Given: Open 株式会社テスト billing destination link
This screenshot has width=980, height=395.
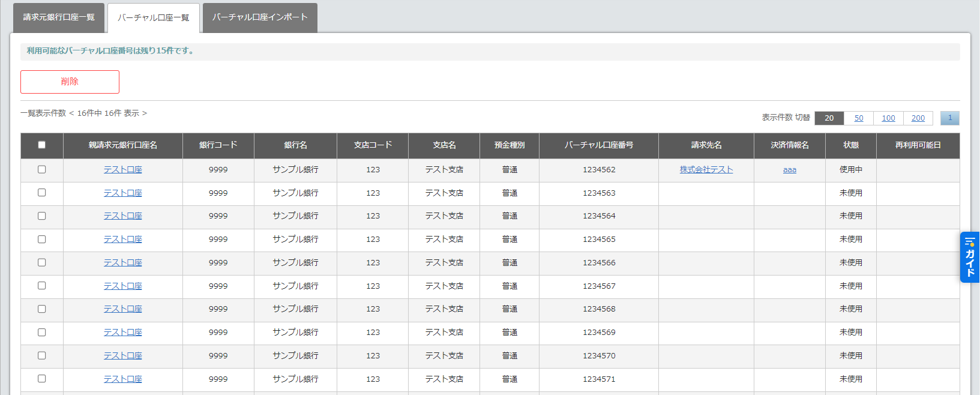Looking at the screenshot, I should coord(706,170).
